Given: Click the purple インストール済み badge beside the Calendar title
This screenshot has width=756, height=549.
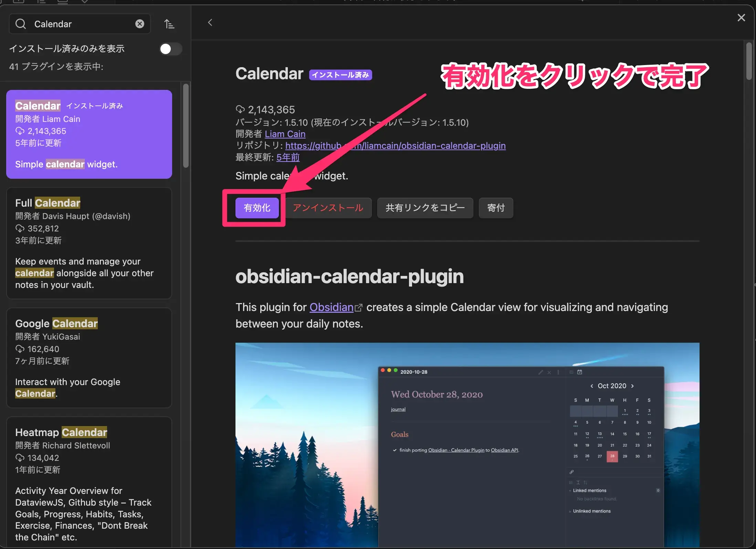Looking at the screenshot, I should [340, 75].
